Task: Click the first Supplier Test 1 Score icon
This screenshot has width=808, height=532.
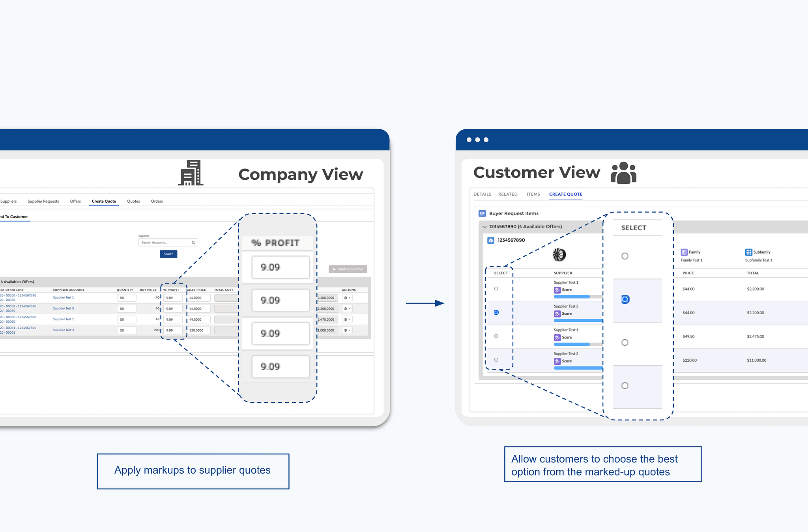Action: pos(557,290)
